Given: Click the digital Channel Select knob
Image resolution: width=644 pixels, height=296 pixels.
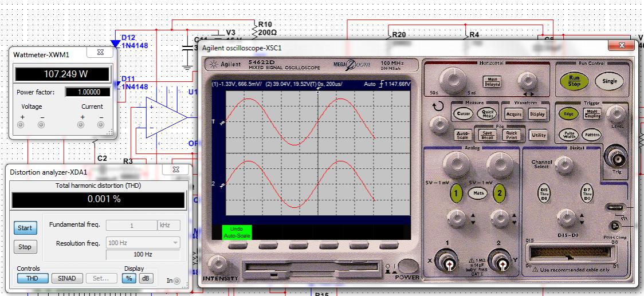Looking at the screenshot, I should click(x=565, y=165).
